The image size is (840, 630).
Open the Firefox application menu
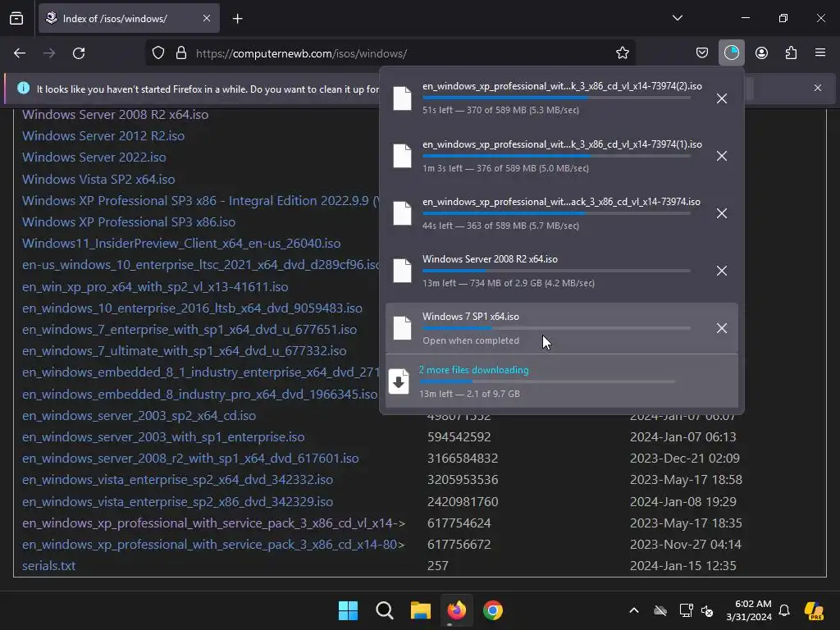(819, 53)
